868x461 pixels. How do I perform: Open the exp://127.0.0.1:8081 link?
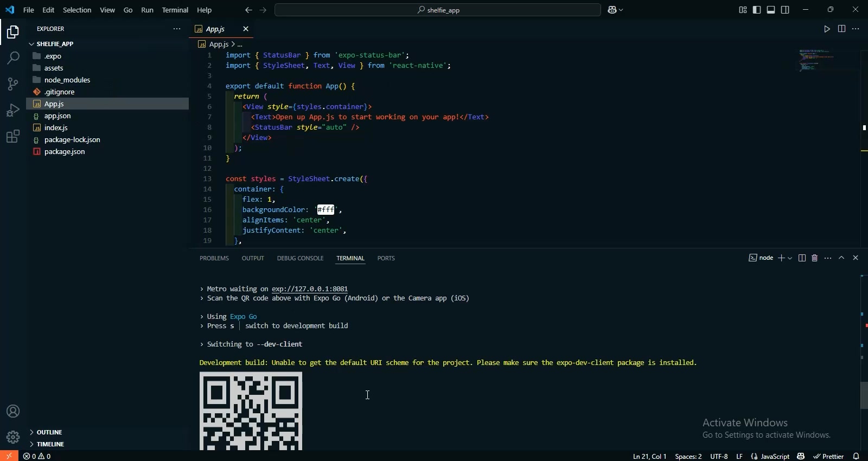click(x=310, y=289)
